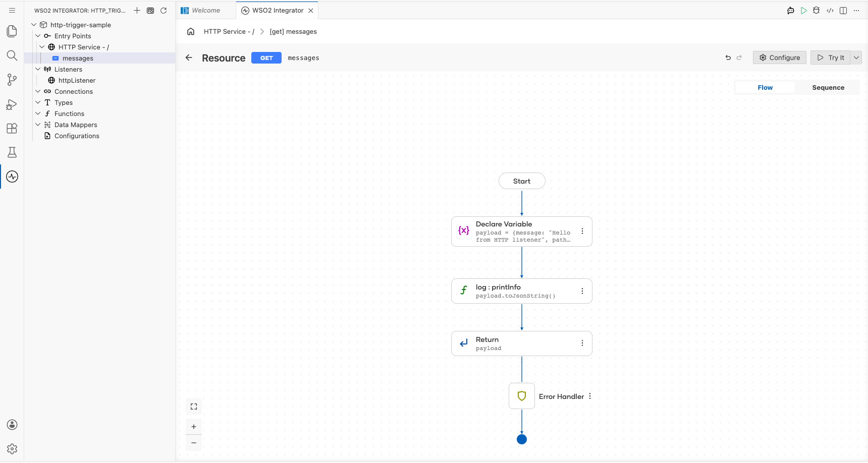The image size is (868, 463).
Task: Click the add plus icon in sidebar header
Action: click(137, 11)
